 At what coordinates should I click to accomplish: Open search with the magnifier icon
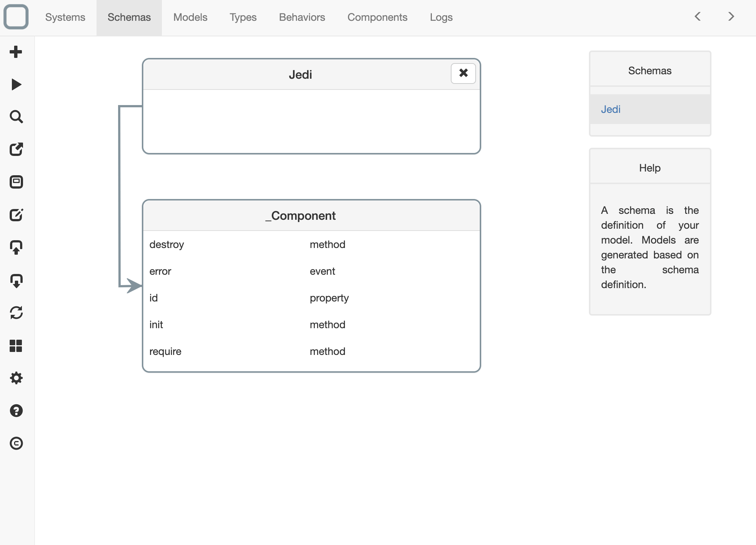(16, 117)
